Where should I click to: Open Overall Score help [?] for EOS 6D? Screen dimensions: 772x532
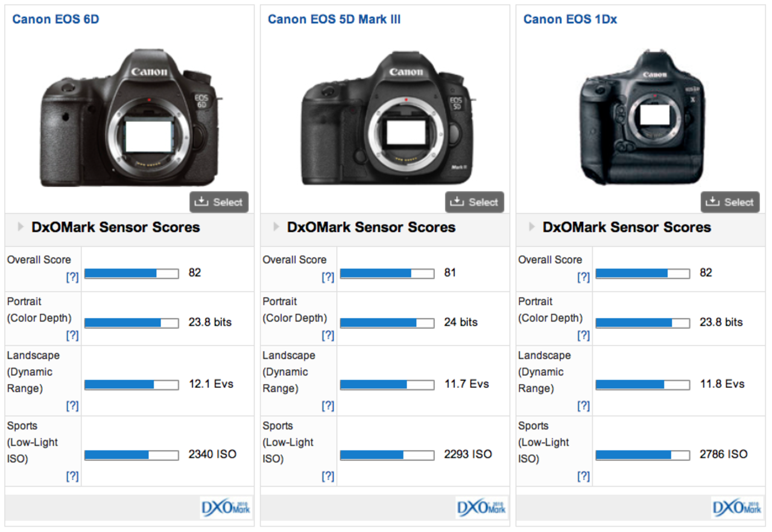click(x=72, y=277)
